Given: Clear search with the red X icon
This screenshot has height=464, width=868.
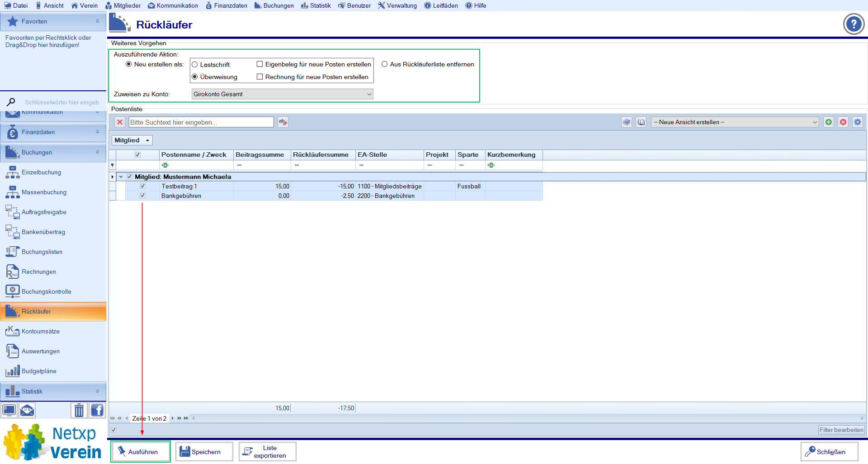Looking at the screenshot, I should pyautogui.click(x=120, y=122).
